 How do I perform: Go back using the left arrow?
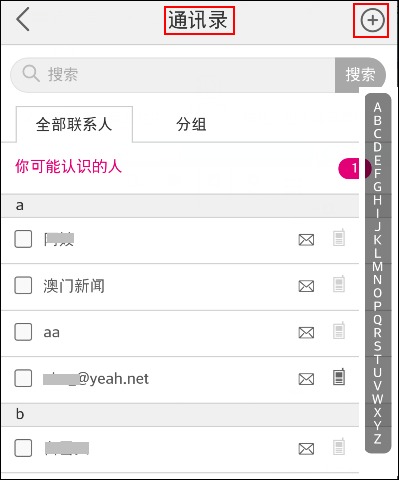23,20
